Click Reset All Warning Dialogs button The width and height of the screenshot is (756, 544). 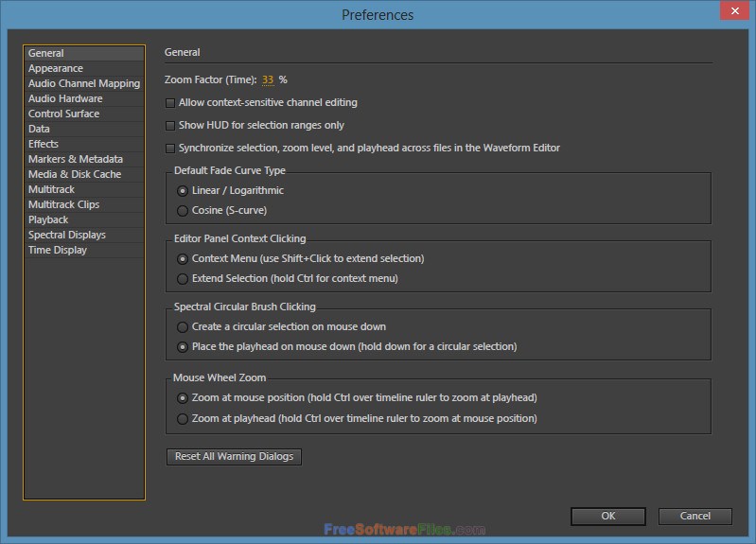click(x=234, y=456)
